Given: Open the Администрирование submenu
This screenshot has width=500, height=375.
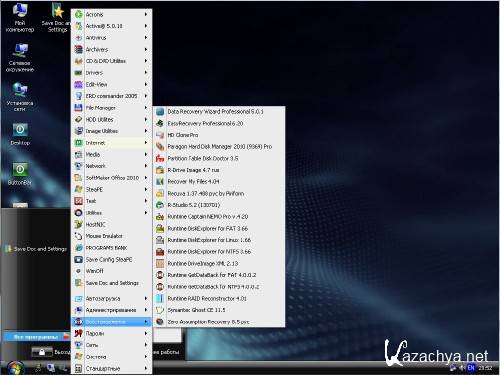Looking at the screenshot, I should coord(111,310).
